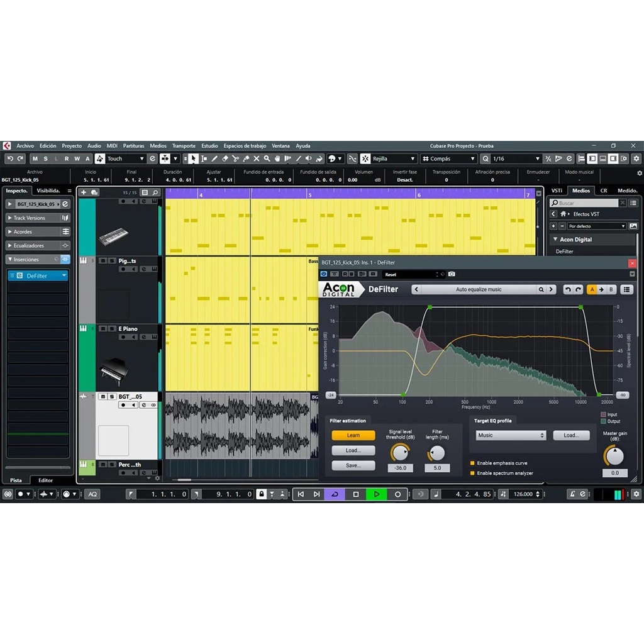Open track search magnifier in track list
Image resolution: width=644 pixels, height=644 pixels.
click(x=155, y=192)
